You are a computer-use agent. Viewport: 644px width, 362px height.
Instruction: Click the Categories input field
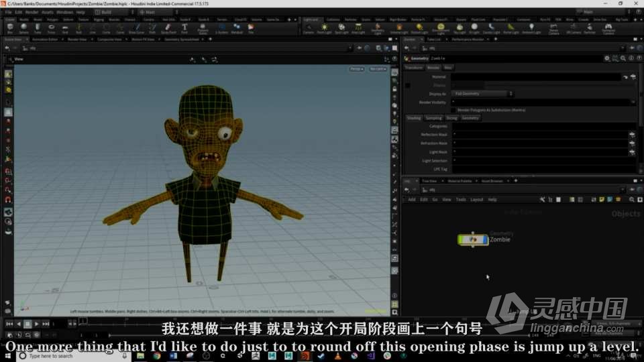[x=544, y=126]
